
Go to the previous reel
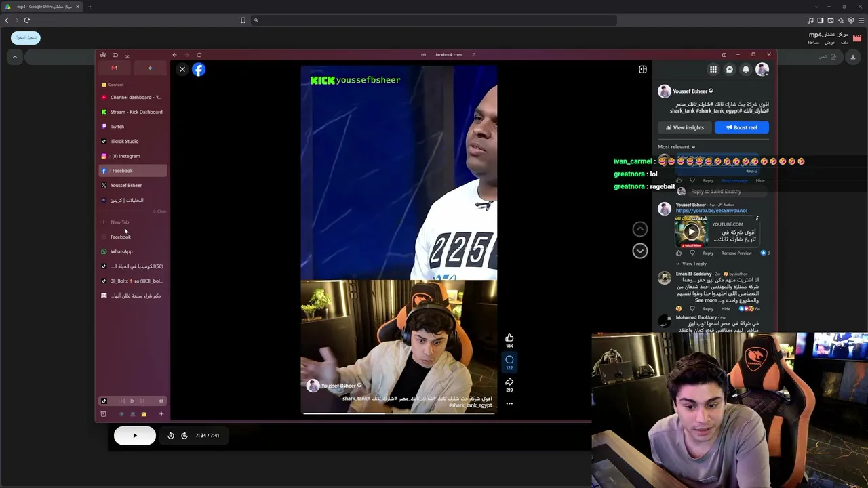(x=639, y=229)
